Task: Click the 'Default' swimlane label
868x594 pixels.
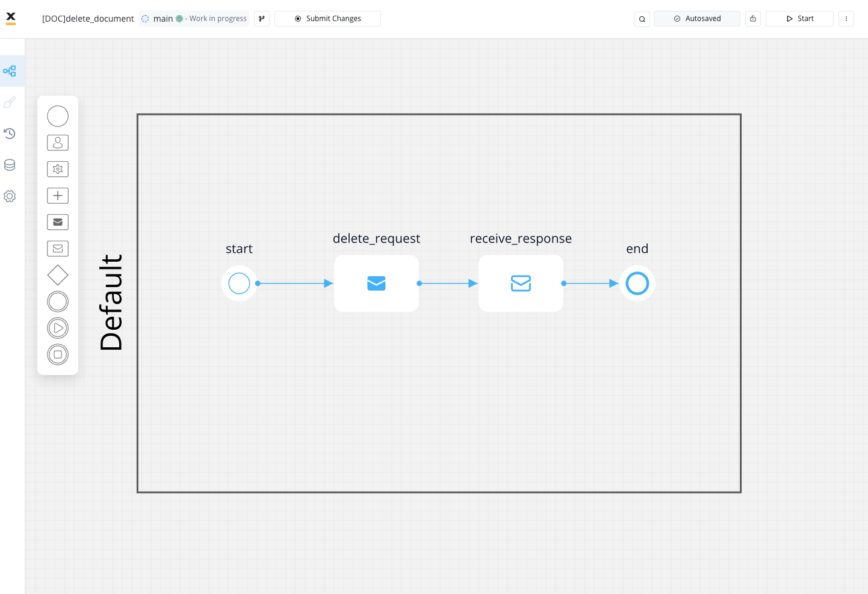Action: pos(111,303)
